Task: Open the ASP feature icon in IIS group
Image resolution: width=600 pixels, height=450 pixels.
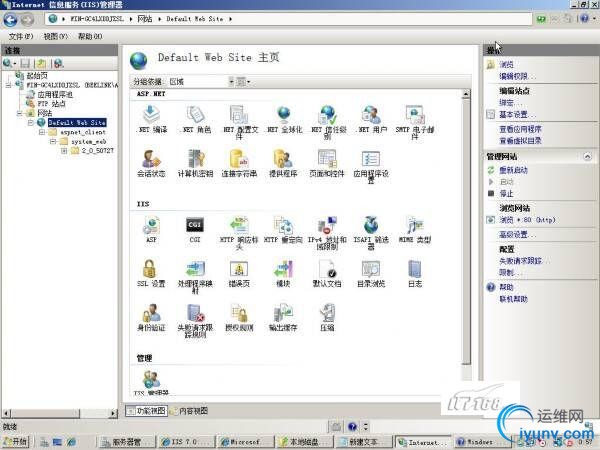Action: [x=152, y=229]
